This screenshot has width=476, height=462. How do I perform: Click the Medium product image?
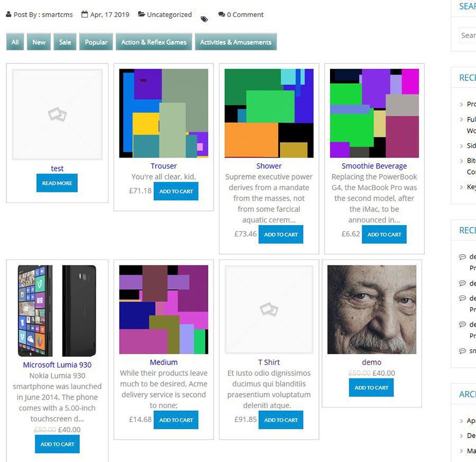163,310
